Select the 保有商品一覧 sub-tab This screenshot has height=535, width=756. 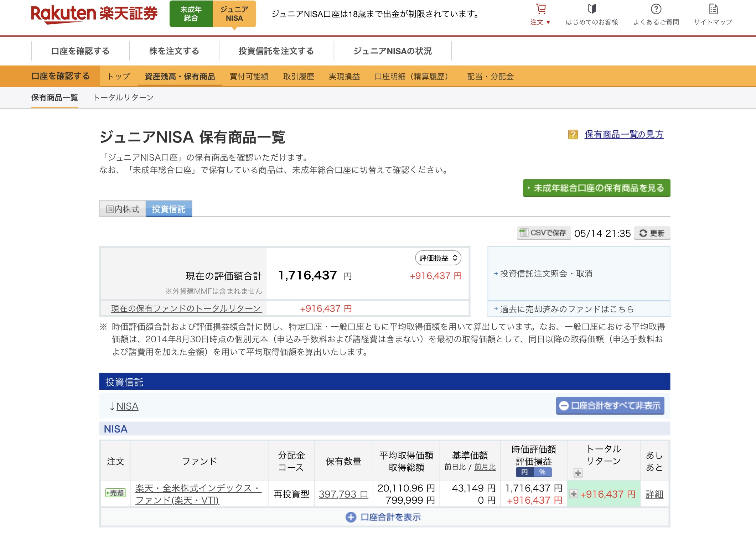[55, 98]
